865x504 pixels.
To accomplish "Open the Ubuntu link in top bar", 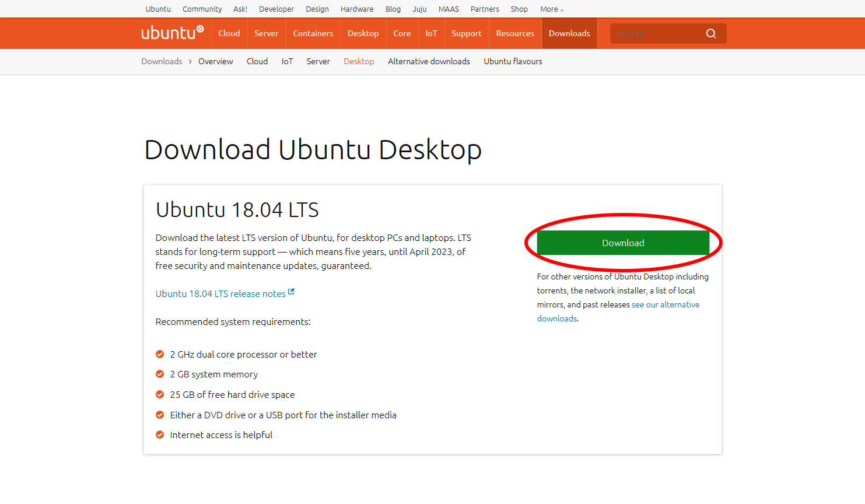I will pyautogui.click(x=158, y=9).
